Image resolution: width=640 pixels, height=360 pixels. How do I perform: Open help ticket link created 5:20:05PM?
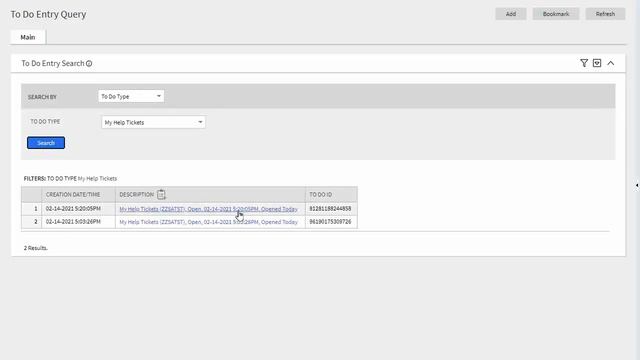208,209
